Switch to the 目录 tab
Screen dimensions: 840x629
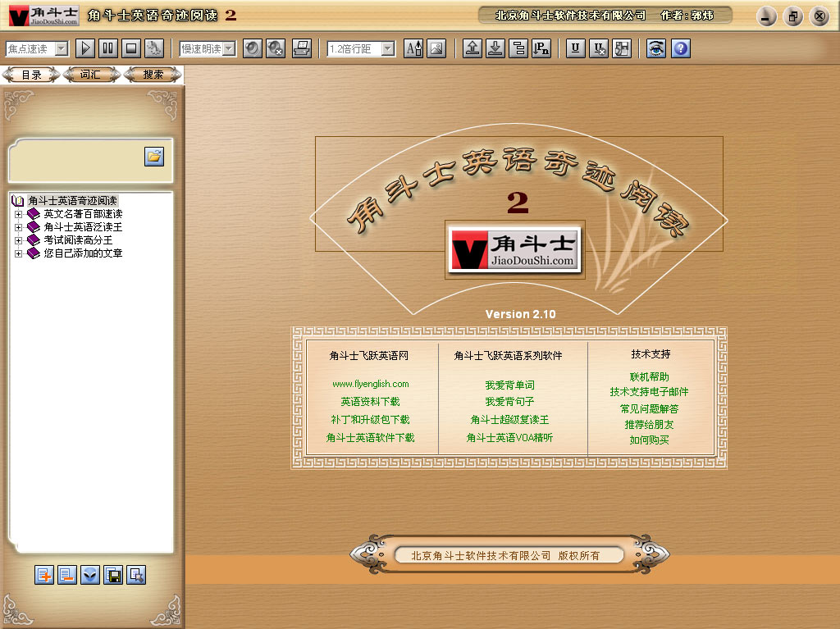click(x=32, y=75)
